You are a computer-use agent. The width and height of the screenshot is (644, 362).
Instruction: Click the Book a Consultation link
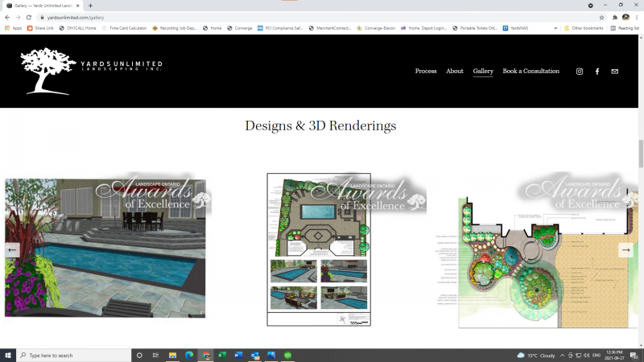530,72
